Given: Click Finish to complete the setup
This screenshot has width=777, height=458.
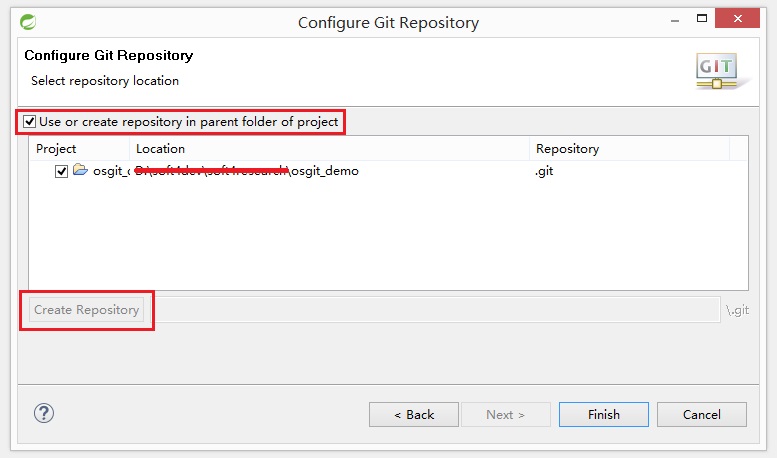Looking at the screenshot, I should [x=604, y=414].
